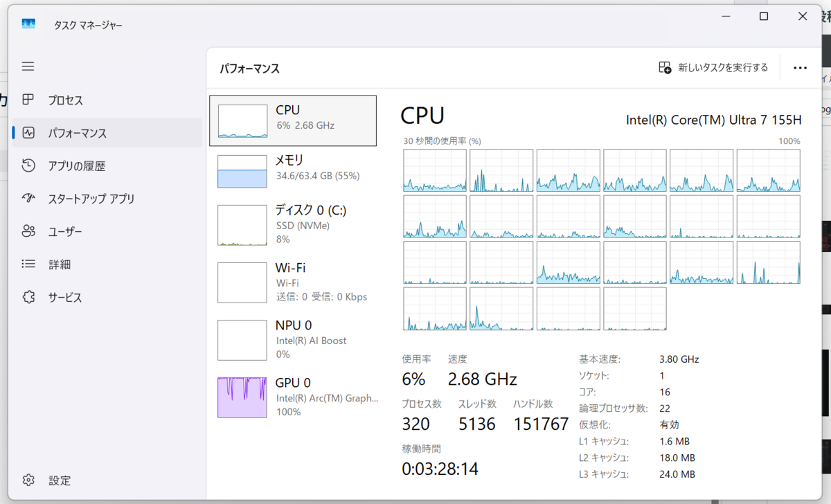Click the large CPU heading
The height and width of the screenshot is (504, 831).
[422, 116]
